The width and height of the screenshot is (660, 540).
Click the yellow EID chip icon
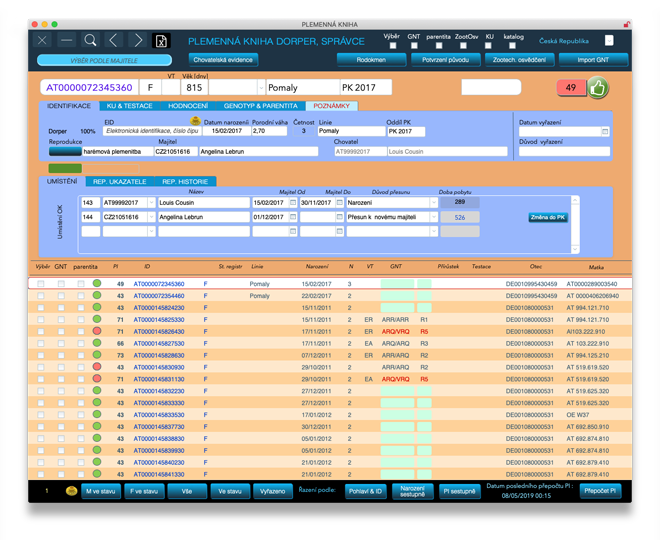(x=195, y=120)
